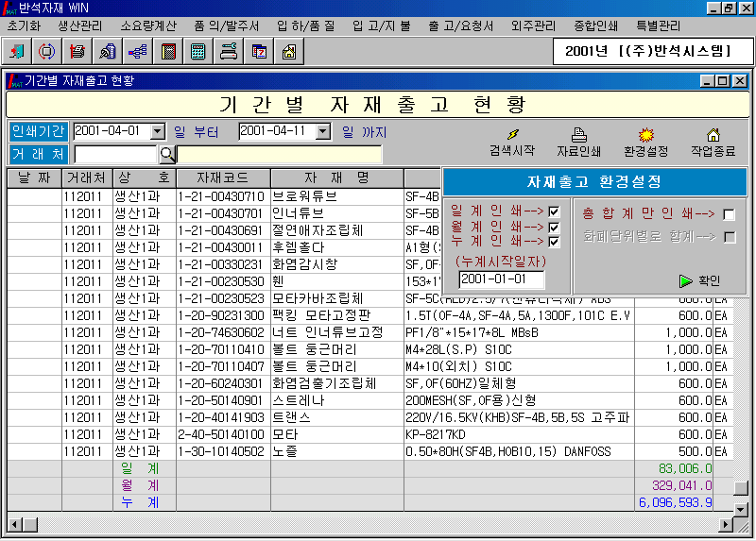
Task: Toggle the 월계인쇄 checkbox
Action: point(554,227)
